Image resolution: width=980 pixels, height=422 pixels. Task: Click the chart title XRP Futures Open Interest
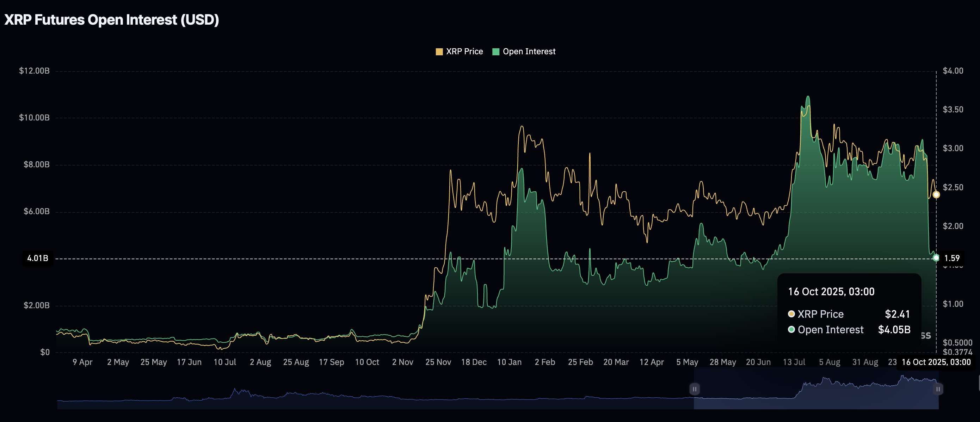pos(111,20)
